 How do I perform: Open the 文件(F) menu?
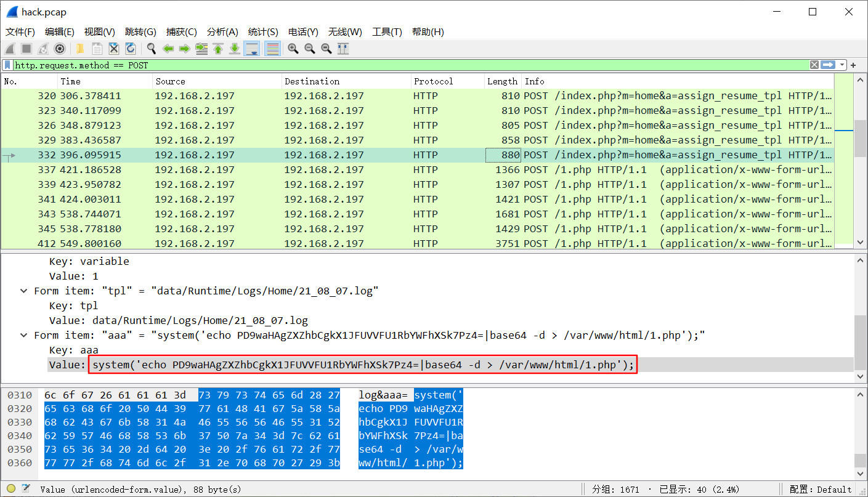20,32
